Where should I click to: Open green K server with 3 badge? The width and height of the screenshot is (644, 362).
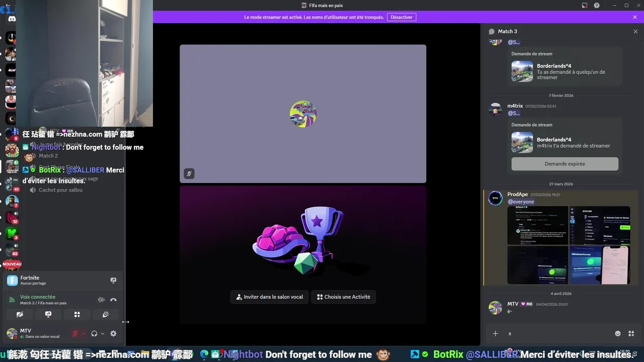coord(12,233)
